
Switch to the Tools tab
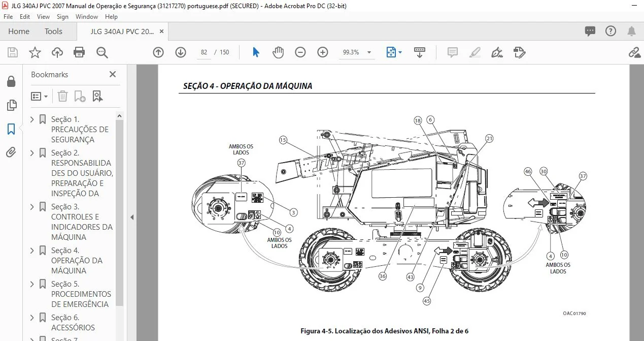(x=53, y=32)
